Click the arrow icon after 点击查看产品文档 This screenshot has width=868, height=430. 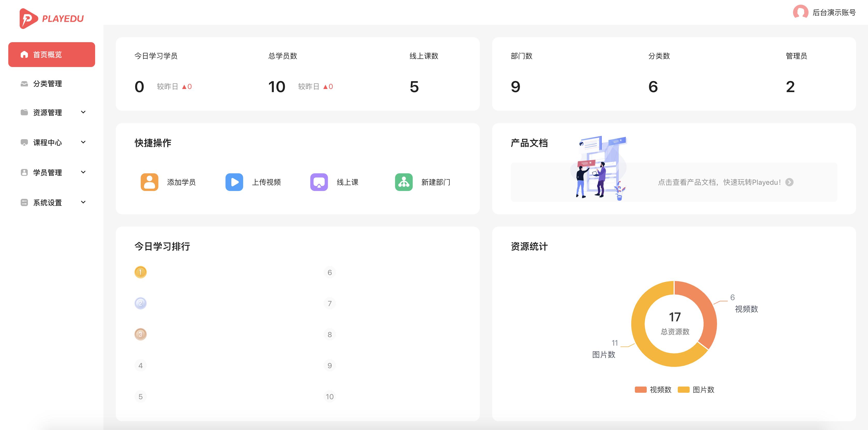(x=790, y=182)
